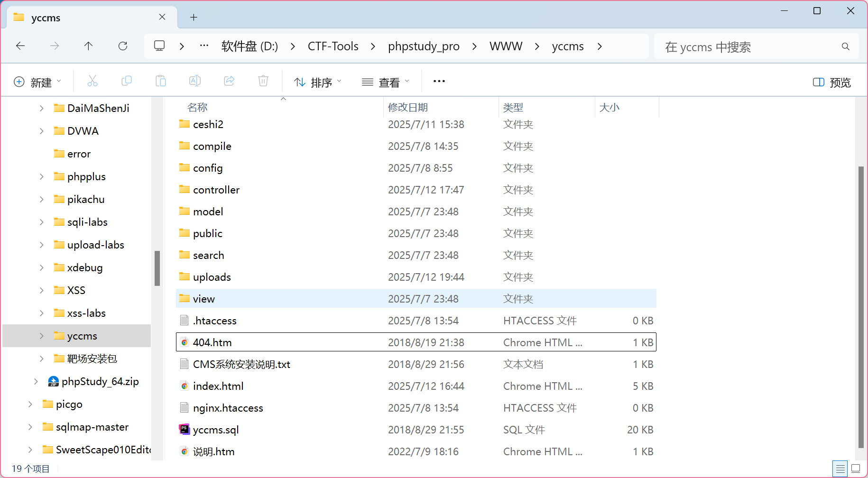
Task: Expand the DaiMaShenJi tree folder
Action: point(42,108)
